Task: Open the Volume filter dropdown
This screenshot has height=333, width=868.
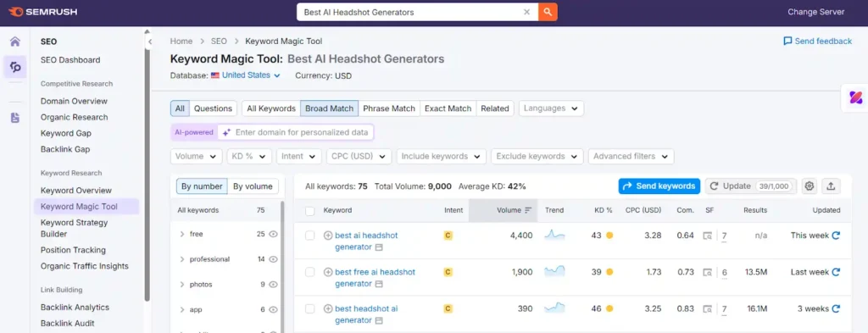Action: click(196, 157)
